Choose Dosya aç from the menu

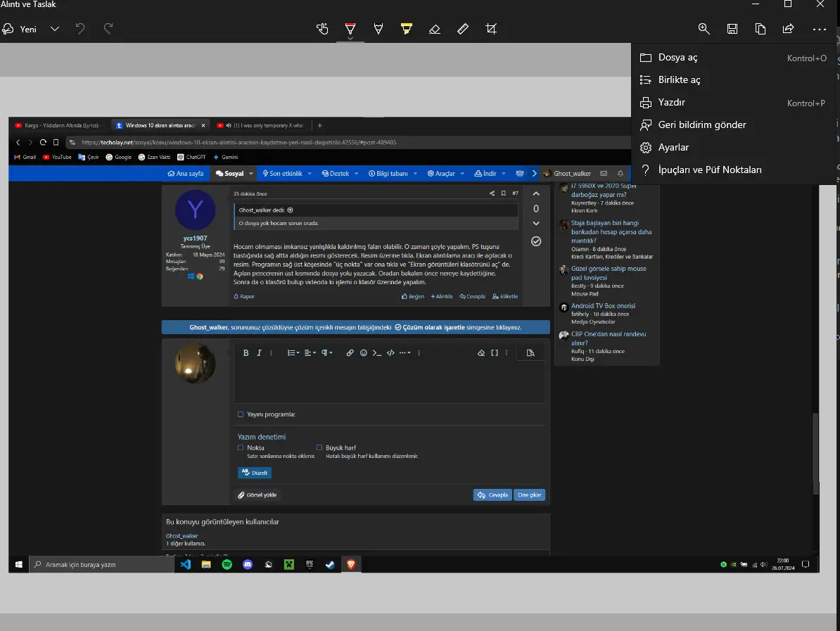coord(734,57)
